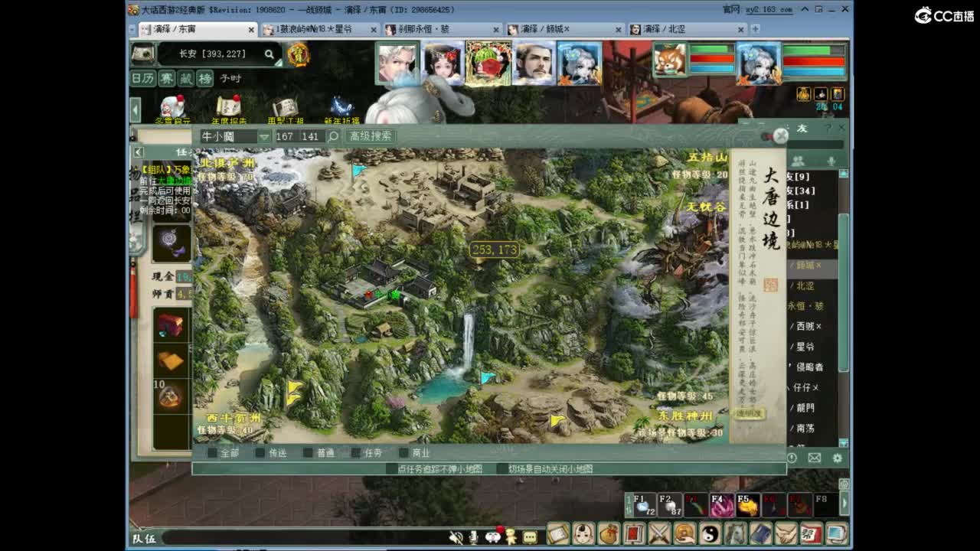Open the 帮 guild icon
This screenshot has width=980, height=551.
[811, 533]
